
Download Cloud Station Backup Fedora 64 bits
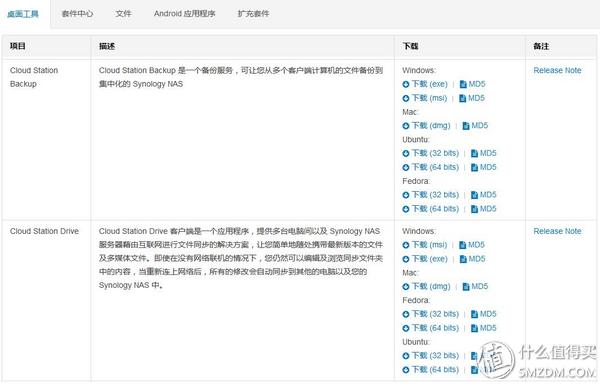pos(430,209)
